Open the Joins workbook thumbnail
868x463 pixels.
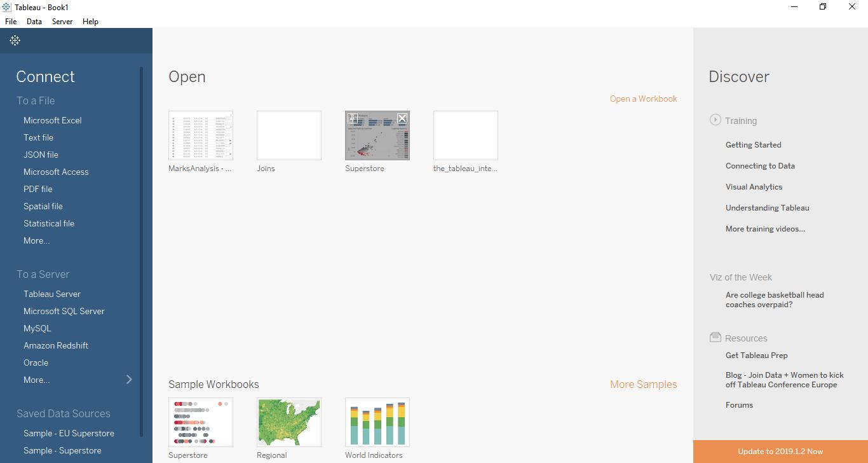pos(288,135)
